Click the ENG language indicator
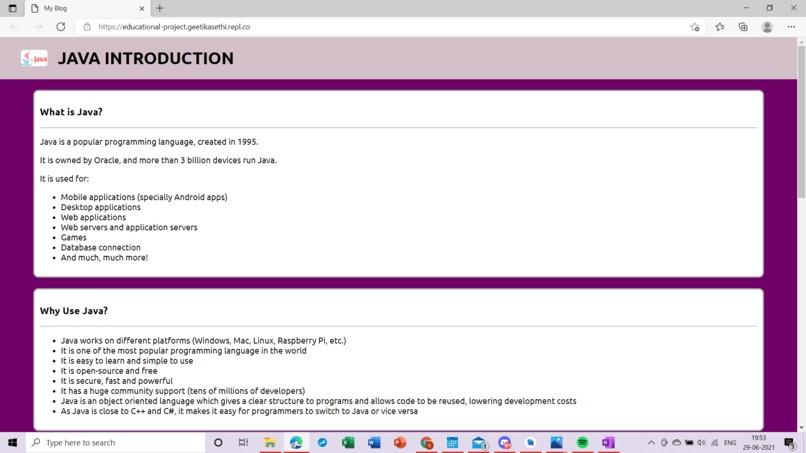806x453 pixels. tap(730, 443)
